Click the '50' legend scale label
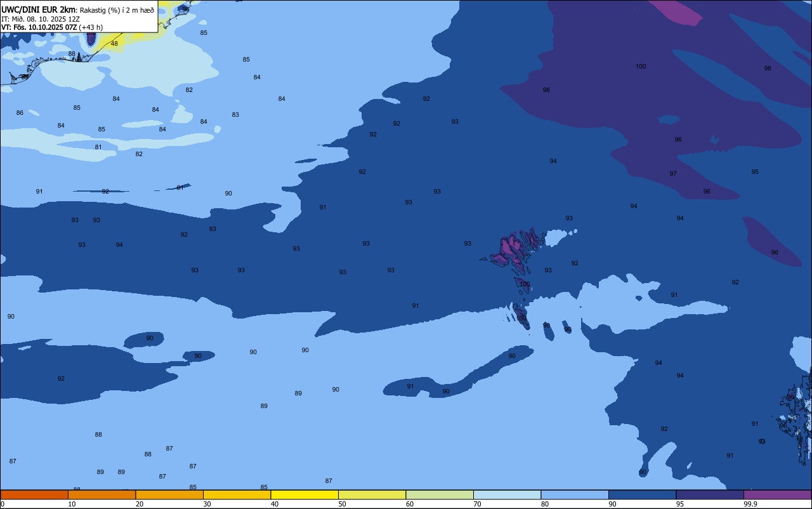The image size is (812, 509). (342, 504)
